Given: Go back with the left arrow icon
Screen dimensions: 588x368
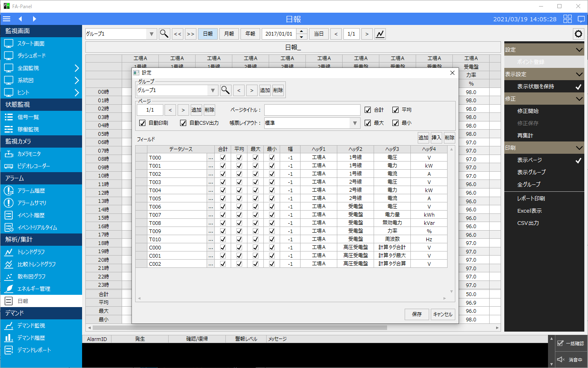Looking at the screenshot, I should [x=20, y=19].
